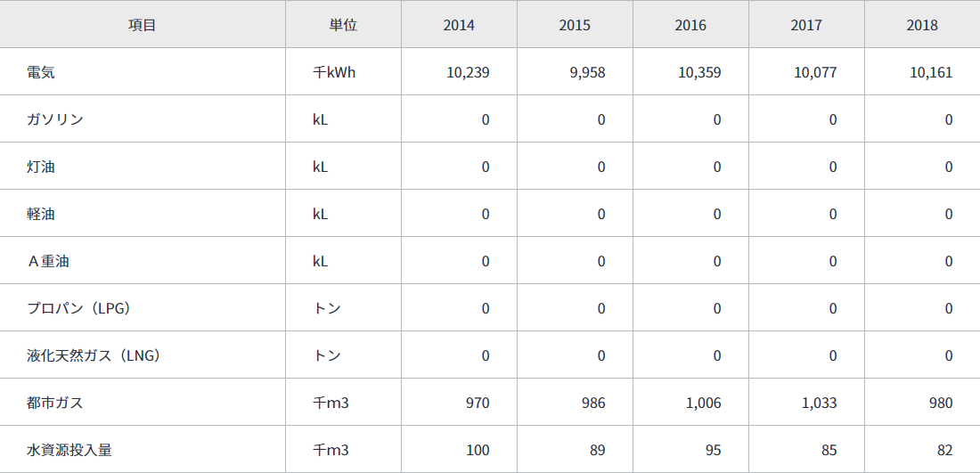Image resolution: width=980 pixels, height=473 pixels.
Task: Click the 項目 column header
Action: pos(142,25)
